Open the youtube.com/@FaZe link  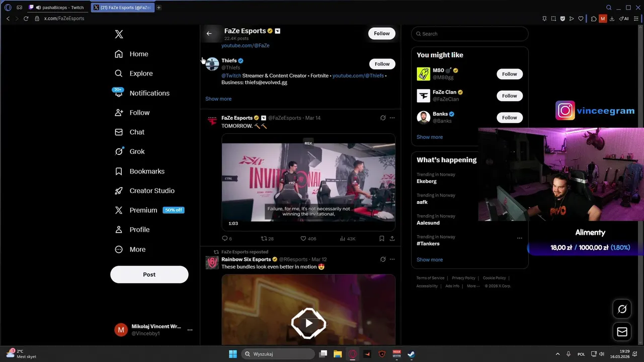pos(245,45)
